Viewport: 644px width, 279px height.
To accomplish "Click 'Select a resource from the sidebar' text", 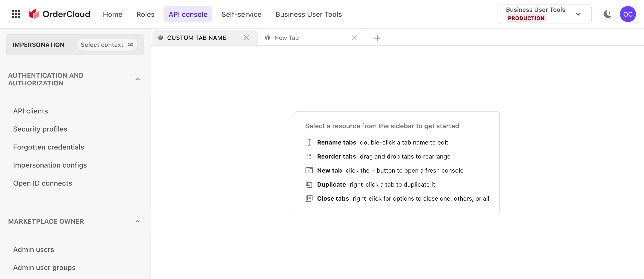I will coord(382,126).
